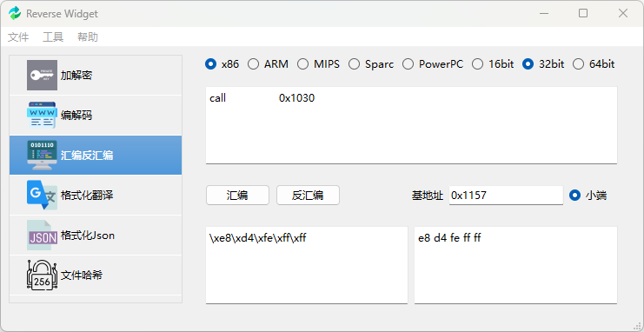Select 格式化Json label in sidebar

click(88, 235)
